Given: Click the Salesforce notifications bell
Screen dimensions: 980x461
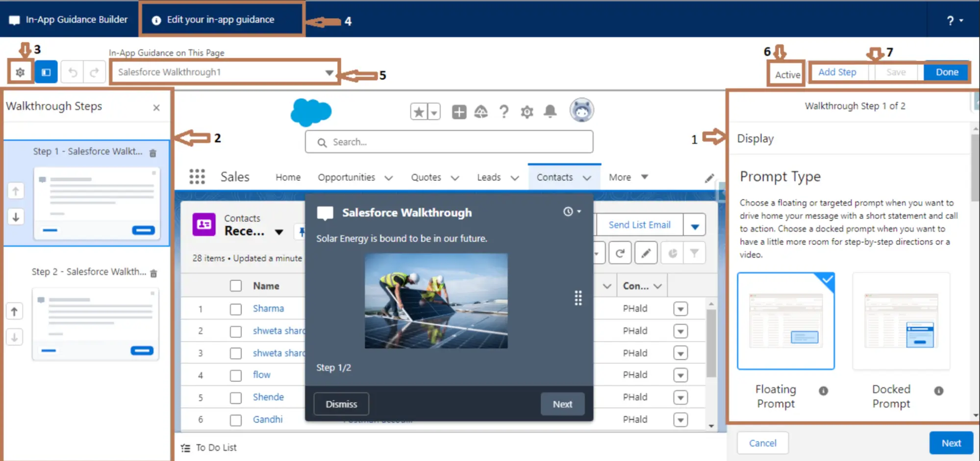Looking at the screenshot, I should coord(550,112).
